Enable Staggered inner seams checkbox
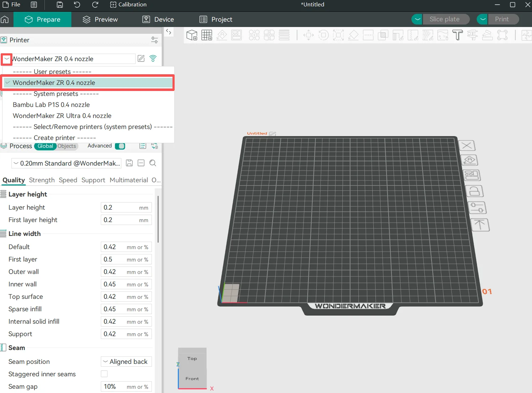The width and height of the screenshot is (532, 393). [x=104, y=374]
